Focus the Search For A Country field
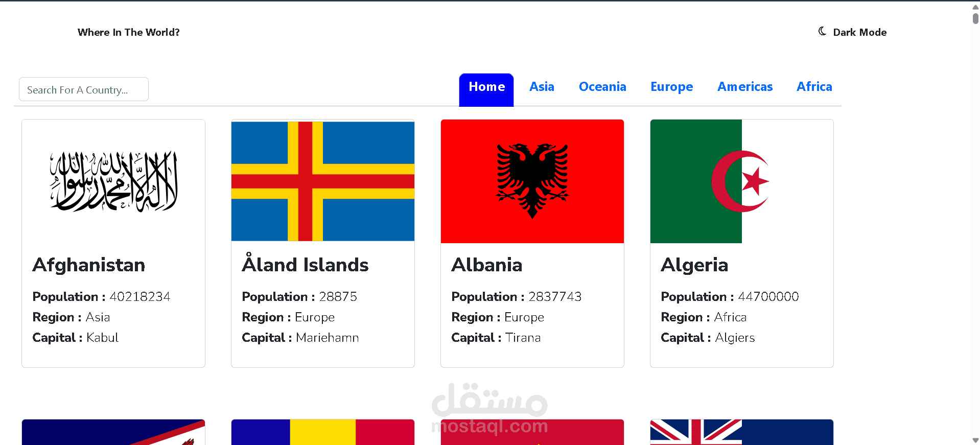This screenshot has width=980, height=445. pos(84,89)
